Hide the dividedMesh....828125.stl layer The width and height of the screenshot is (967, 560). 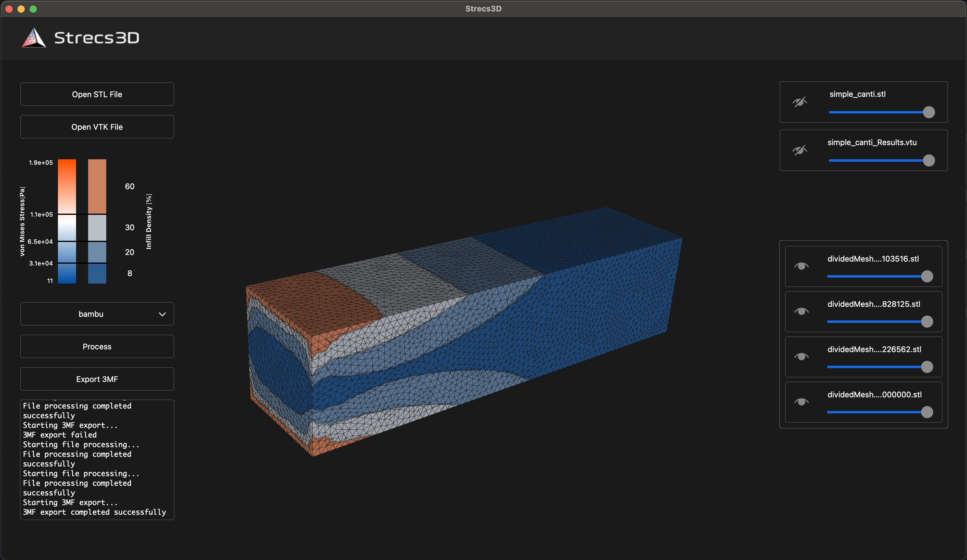[x=801, y=311]
